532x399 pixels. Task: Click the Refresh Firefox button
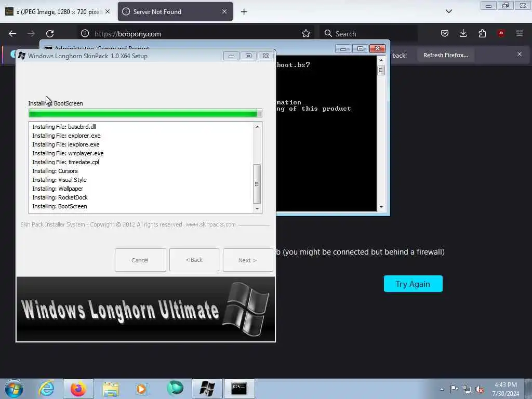445,55
